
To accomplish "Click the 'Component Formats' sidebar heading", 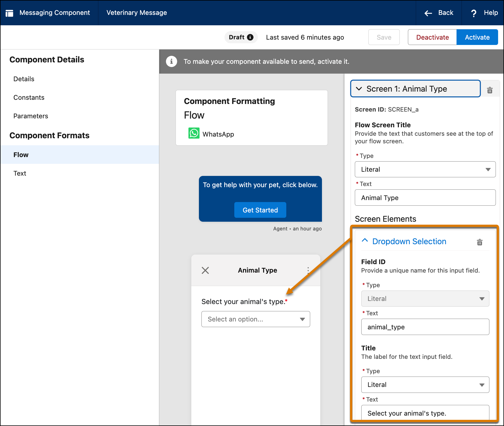I will pos(49,135).
